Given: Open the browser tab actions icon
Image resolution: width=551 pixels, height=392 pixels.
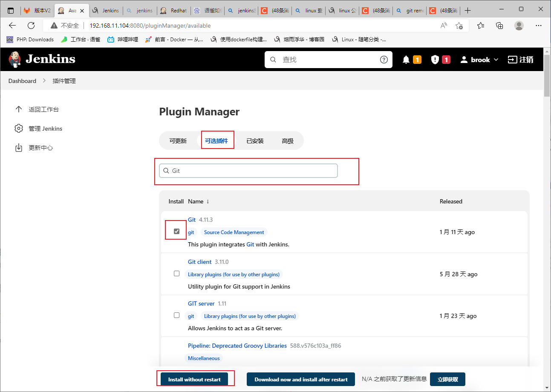Looking at the screenshot, I should [x=11, y=10].
